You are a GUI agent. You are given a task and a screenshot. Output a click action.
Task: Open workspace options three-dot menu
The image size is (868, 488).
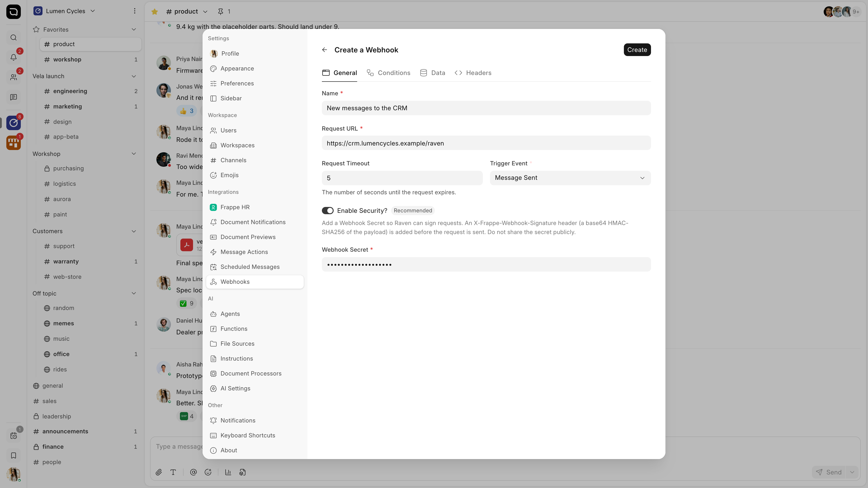click(134, 11)
